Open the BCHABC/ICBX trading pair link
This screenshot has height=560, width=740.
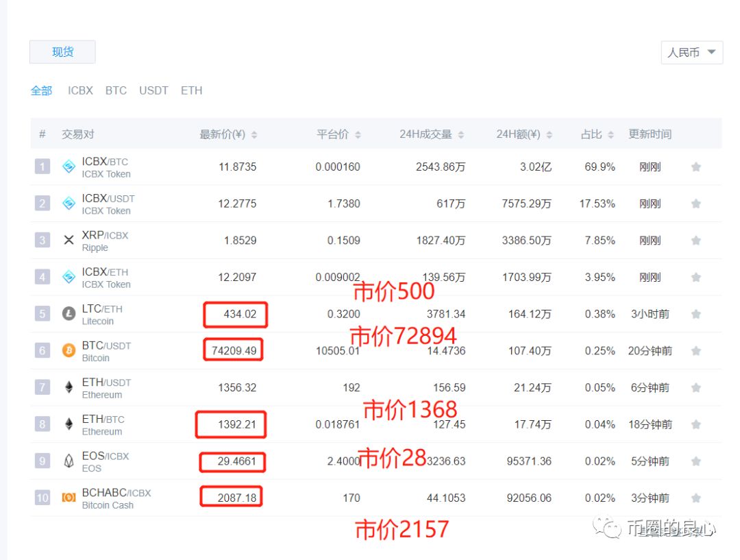pyautogui.click(x=116, y=493)
